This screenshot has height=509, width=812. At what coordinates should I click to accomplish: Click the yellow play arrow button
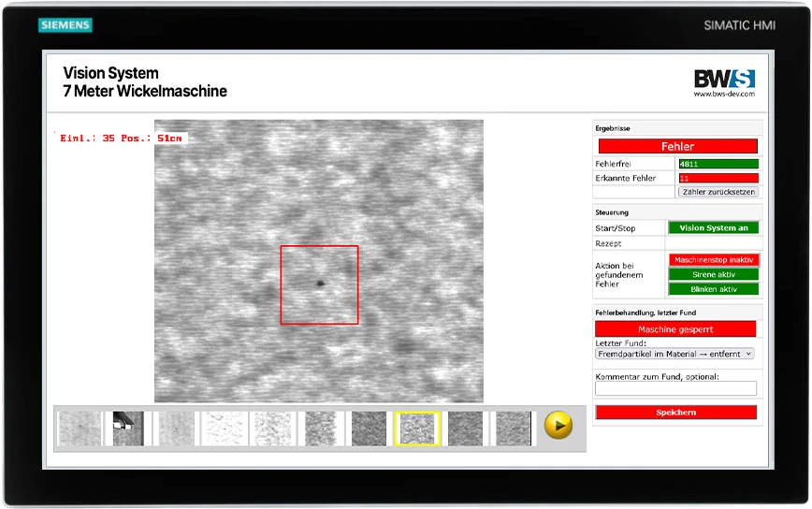[x=558, y=425]
